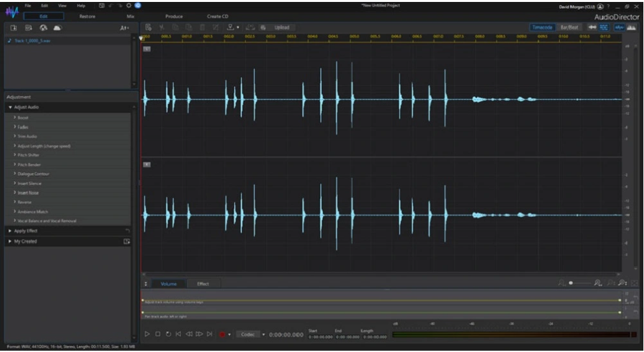Click the Copy icon in edit toolbar
This screenshot has height=352, width=644.
coord(175,27)
